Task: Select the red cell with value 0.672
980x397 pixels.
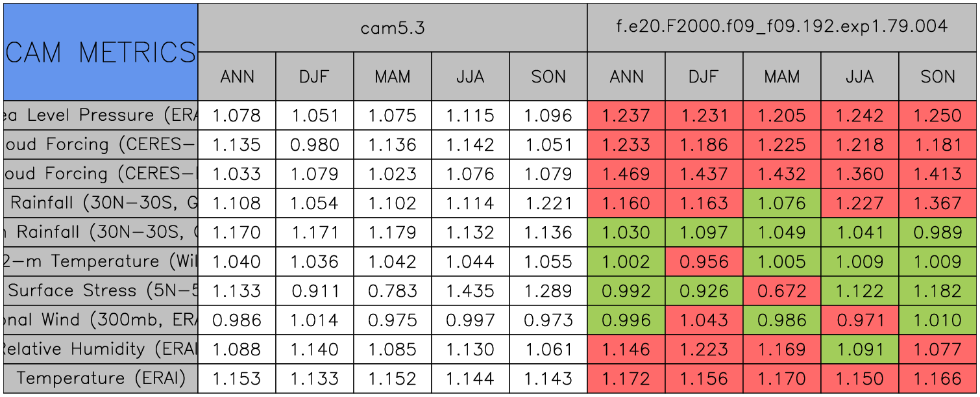Action: [x=782, y=291]
